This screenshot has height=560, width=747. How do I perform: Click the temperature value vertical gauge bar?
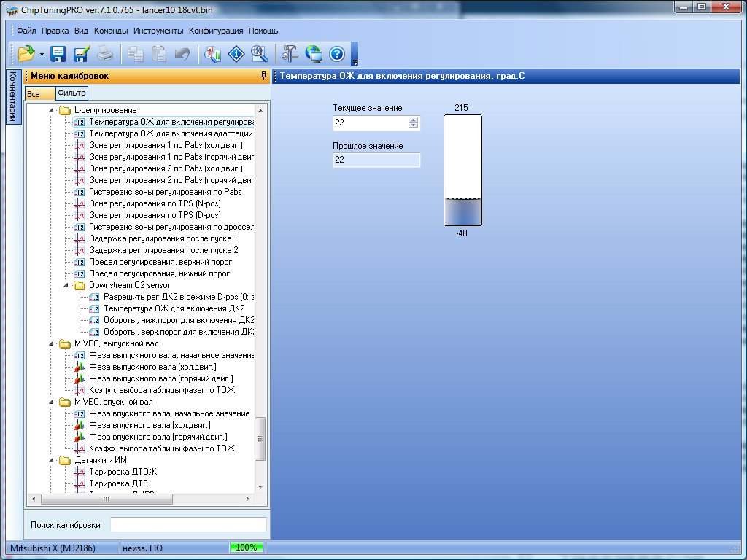(x=462, y=170)
